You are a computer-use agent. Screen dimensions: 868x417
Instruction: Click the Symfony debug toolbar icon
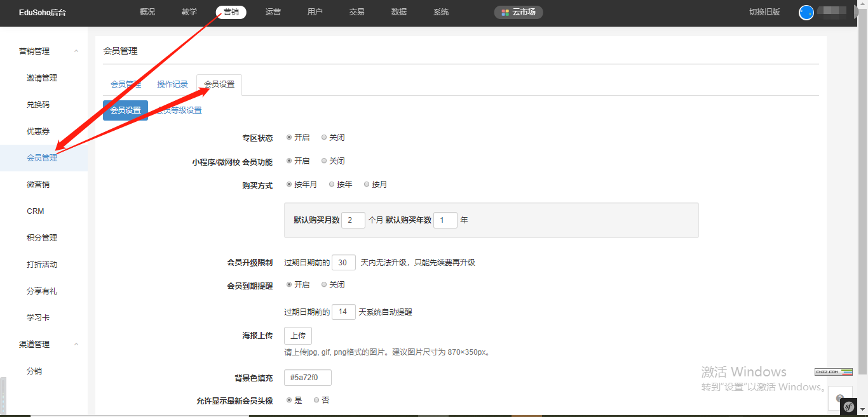848,406
